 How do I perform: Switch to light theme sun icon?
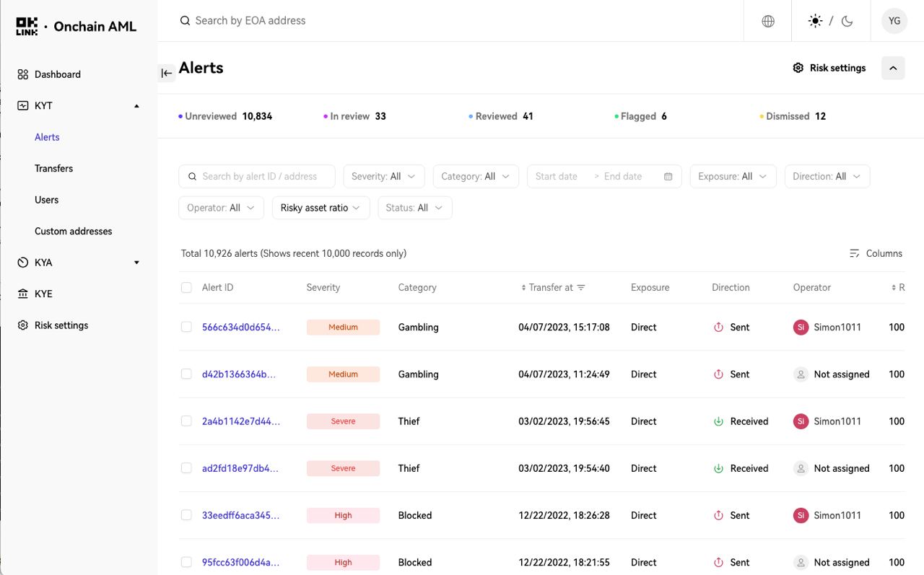click(x=815, y=21)
